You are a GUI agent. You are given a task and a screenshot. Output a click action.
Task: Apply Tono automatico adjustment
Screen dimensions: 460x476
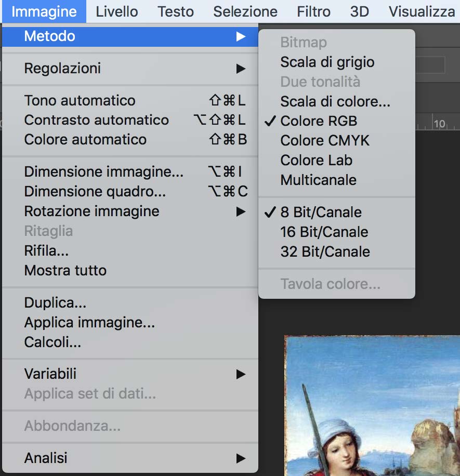point(130,100)
